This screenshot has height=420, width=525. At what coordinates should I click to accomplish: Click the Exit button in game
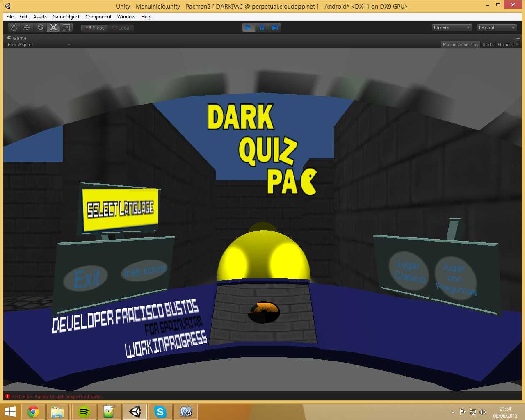(86, 278)
